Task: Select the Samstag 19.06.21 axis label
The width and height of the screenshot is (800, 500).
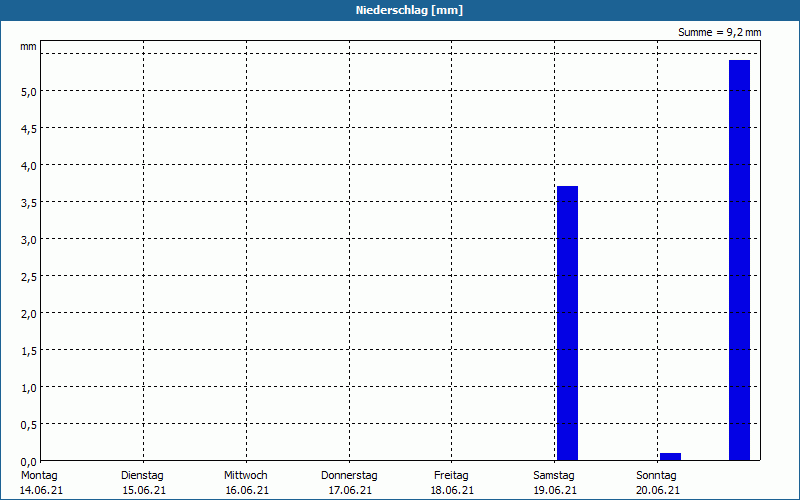Action: pyautogui.click(x=555, y=483)
